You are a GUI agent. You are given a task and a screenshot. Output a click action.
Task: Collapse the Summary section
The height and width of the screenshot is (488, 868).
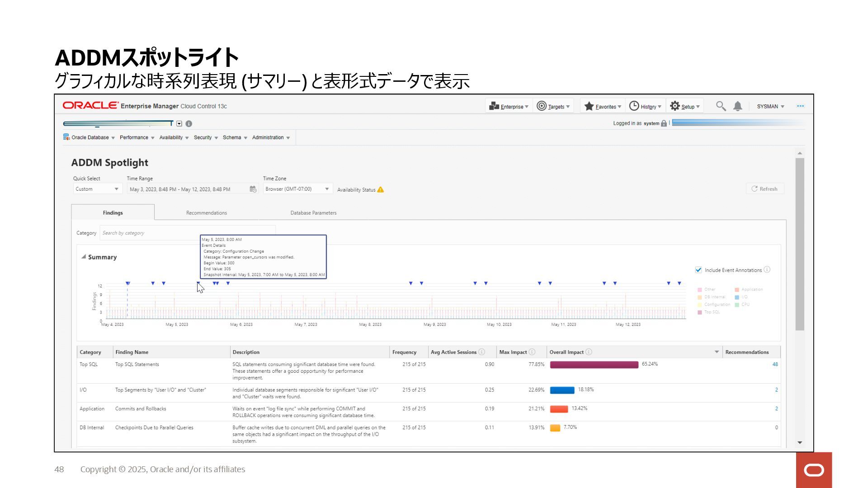pyautogui.click(x=84, y=257)
